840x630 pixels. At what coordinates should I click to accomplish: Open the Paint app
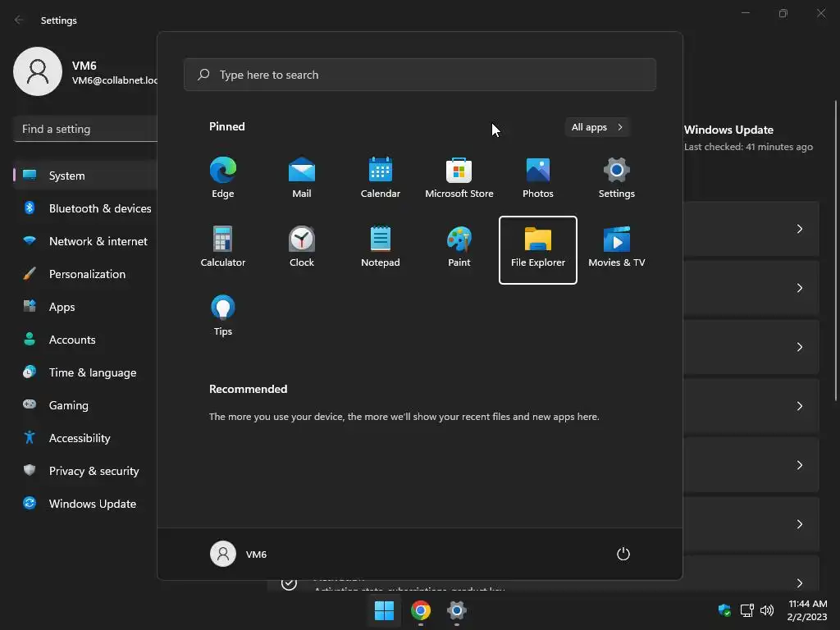click(x=459, y=248)
